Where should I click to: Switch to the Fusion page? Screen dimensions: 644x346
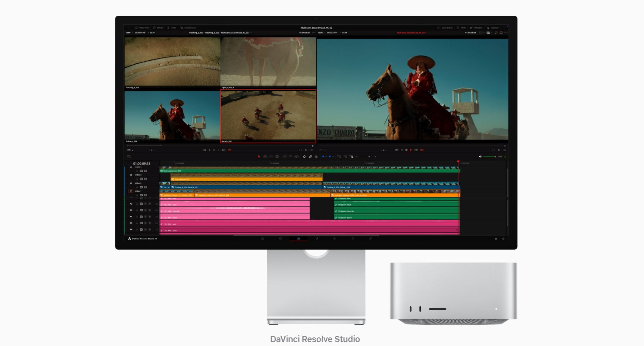click(317, 239)
